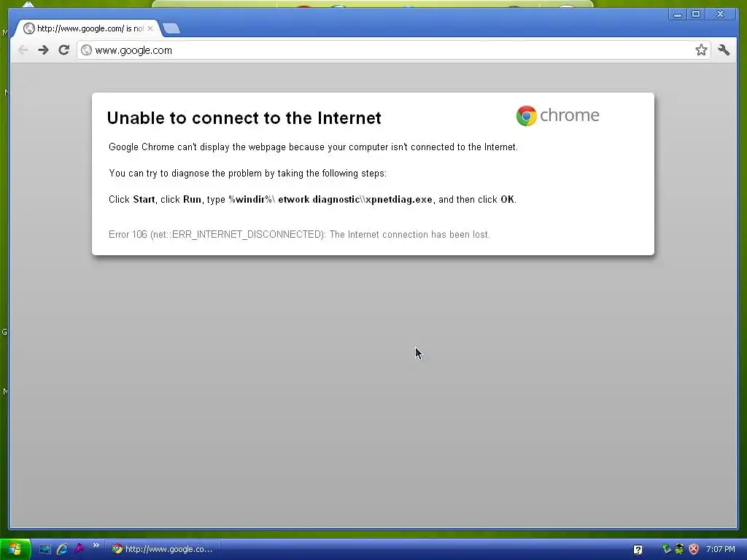Reload the page with the refresh icon

64,50
